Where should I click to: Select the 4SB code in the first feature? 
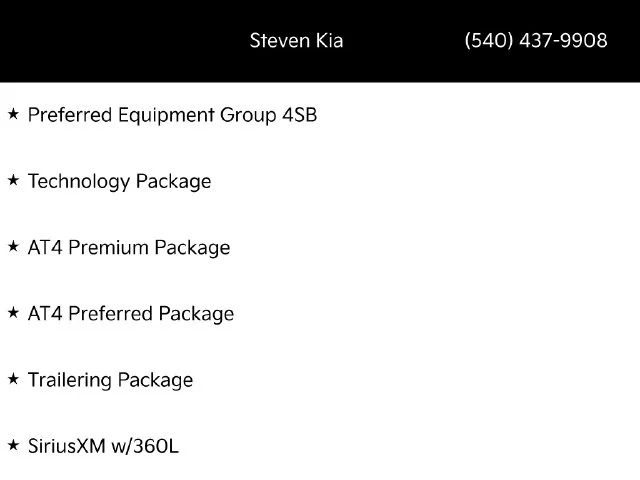tap(300, 115)
